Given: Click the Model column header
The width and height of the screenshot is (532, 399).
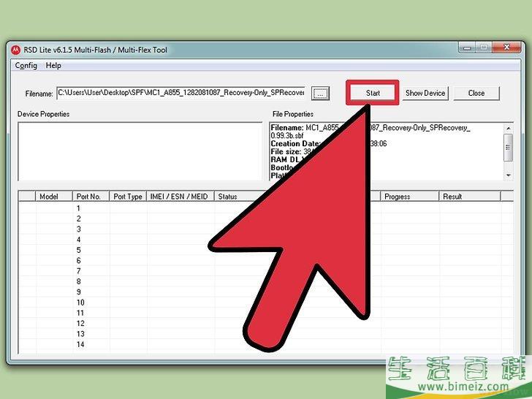Looking at the screenshot, I should (54, 197).
